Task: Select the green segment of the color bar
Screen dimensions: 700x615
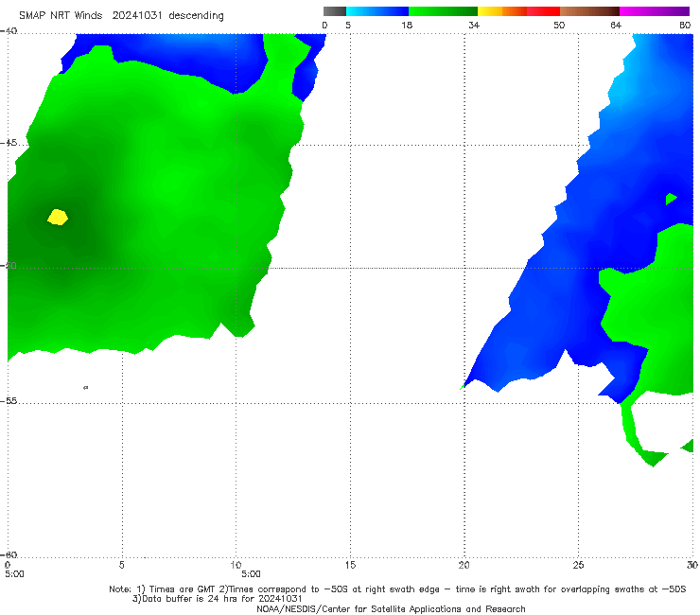Action: 443,11
